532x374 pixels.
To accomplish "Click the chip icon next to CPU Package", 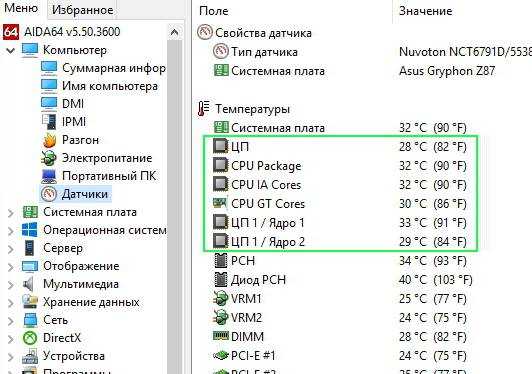I will [221, 165].
